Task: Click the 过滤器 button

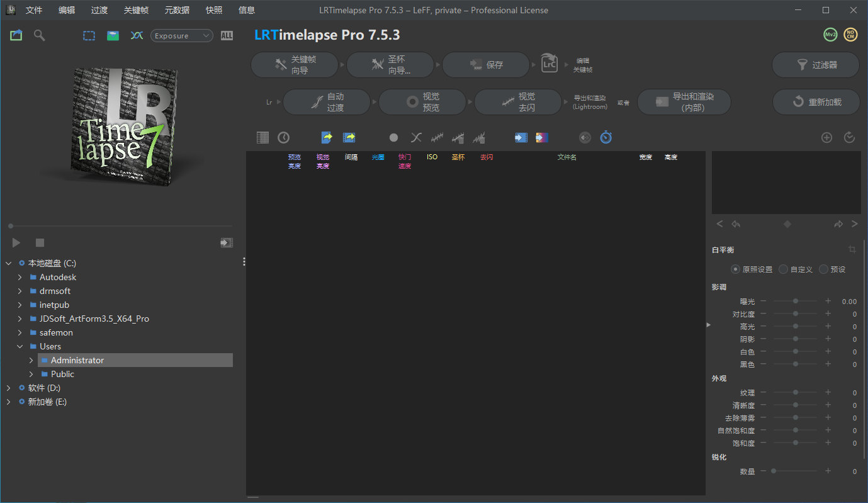Action: pyautogui.click(x=816, y=65)
